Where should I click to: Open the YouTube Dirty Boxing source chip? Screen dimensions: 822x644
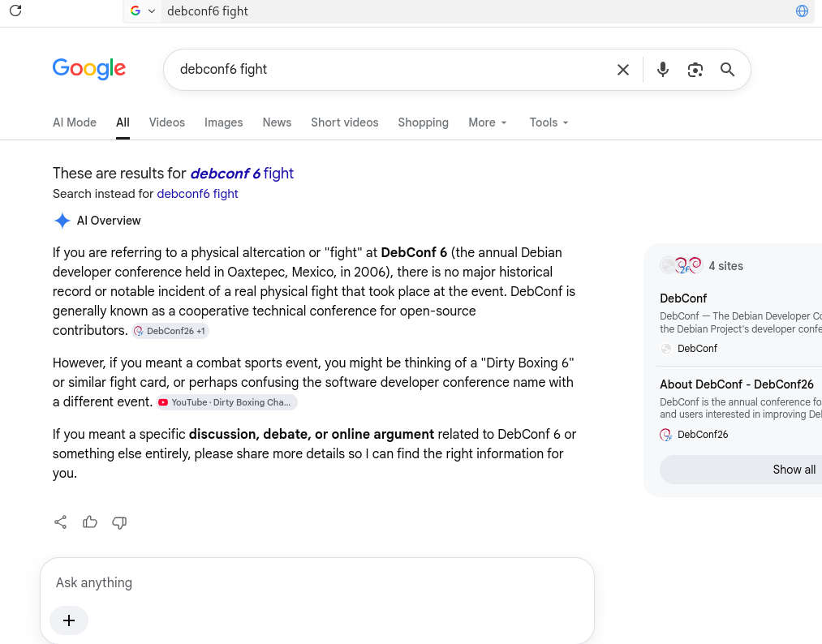226,402
